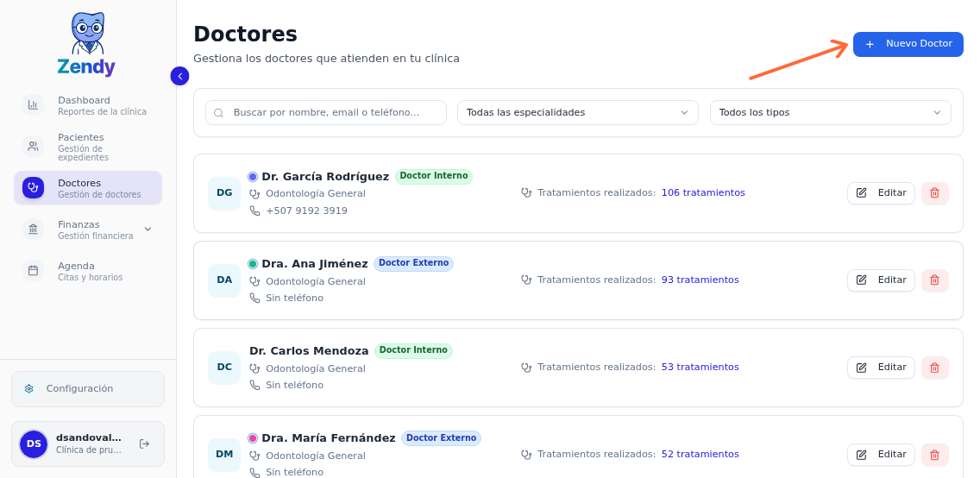
Task: Click the name Dra. Ana Jiménez
Action: point(315,264)
